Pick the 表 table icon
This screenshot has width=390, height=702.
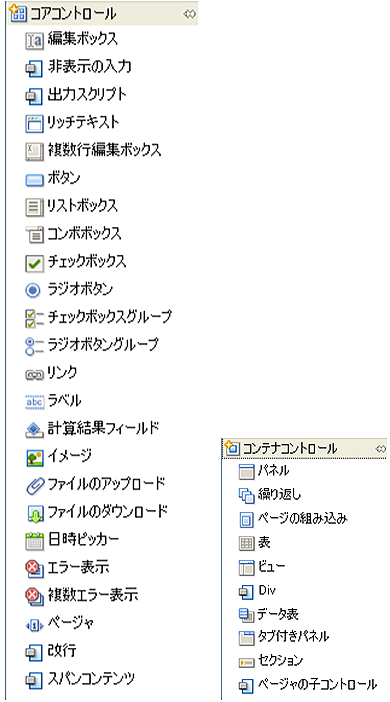[246, 544]
